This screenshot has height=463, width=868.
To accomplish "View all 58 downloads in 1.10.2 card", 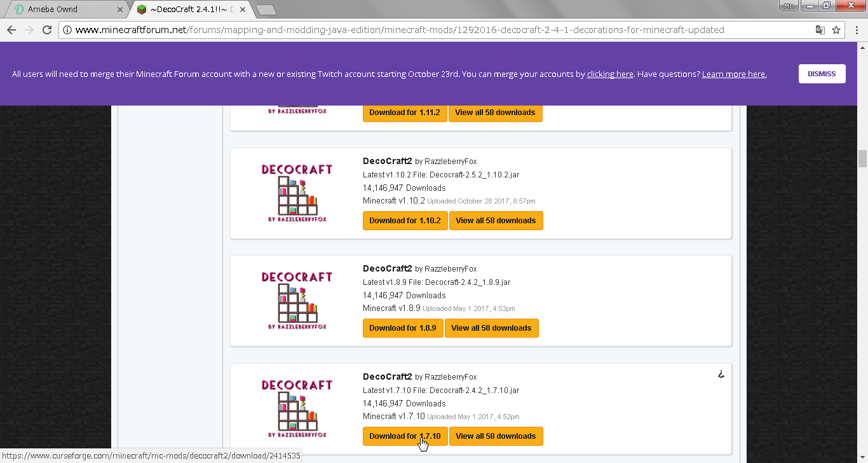I will click(x=496, y=221).
